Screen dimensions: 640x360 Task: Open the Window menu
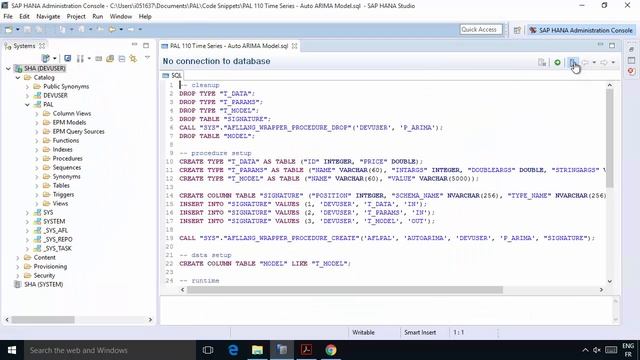121,16
